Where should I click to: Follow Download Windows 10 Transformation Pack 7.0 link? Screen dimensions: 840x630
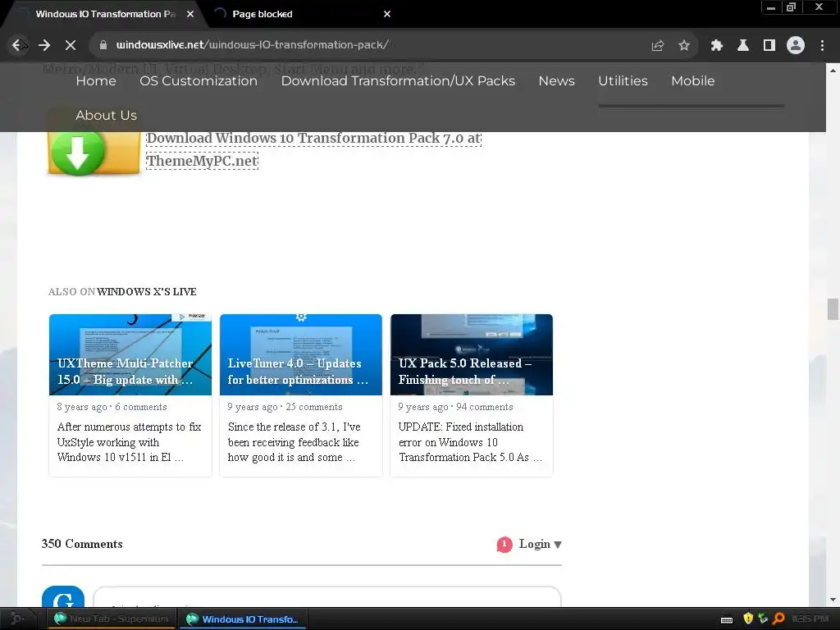[314, 149]
